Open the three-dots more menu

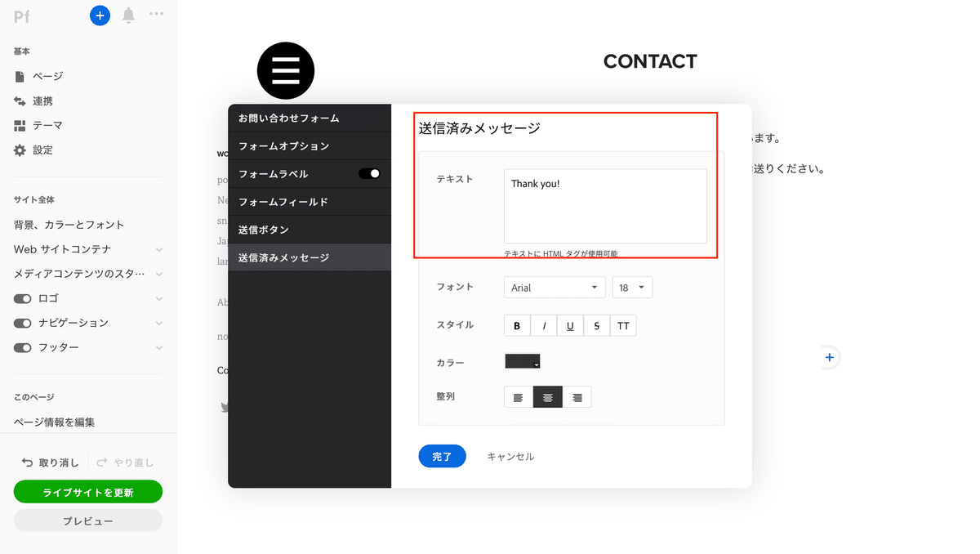[157, 14]
